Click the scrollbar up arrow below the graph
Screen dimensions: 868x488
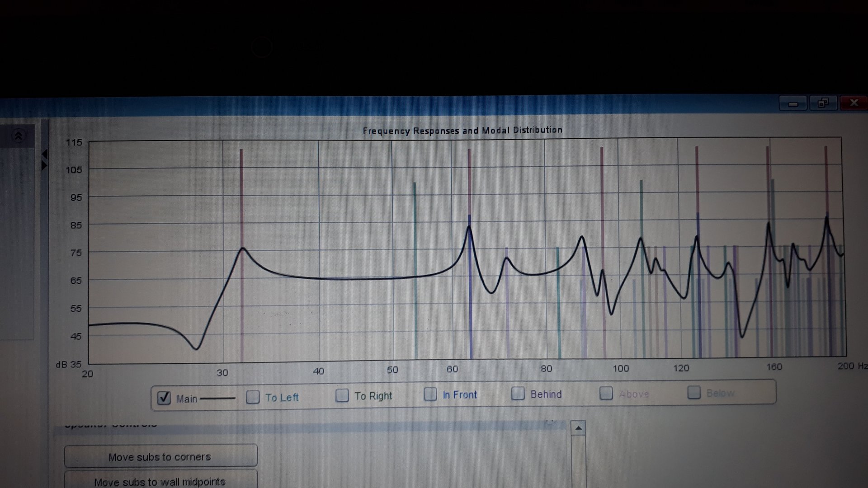578,428
